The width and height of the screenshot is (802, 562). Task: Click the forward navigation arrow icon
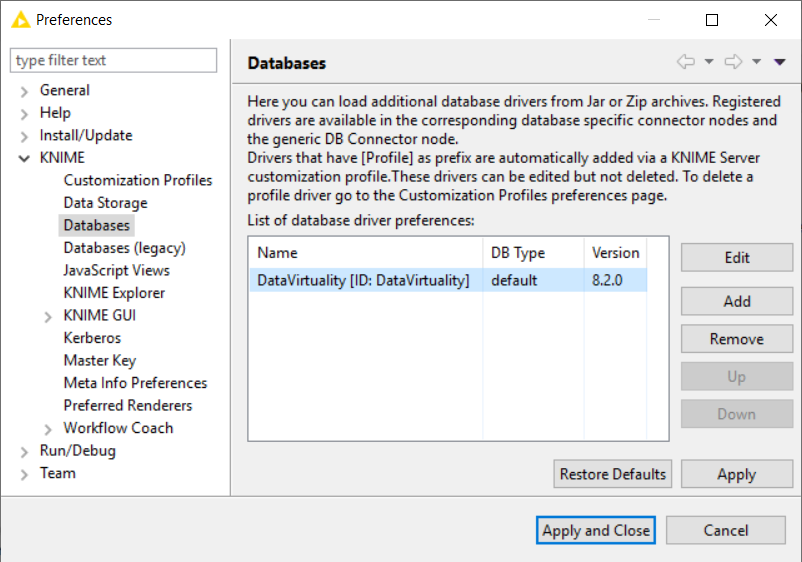click(x=733, y=62)
